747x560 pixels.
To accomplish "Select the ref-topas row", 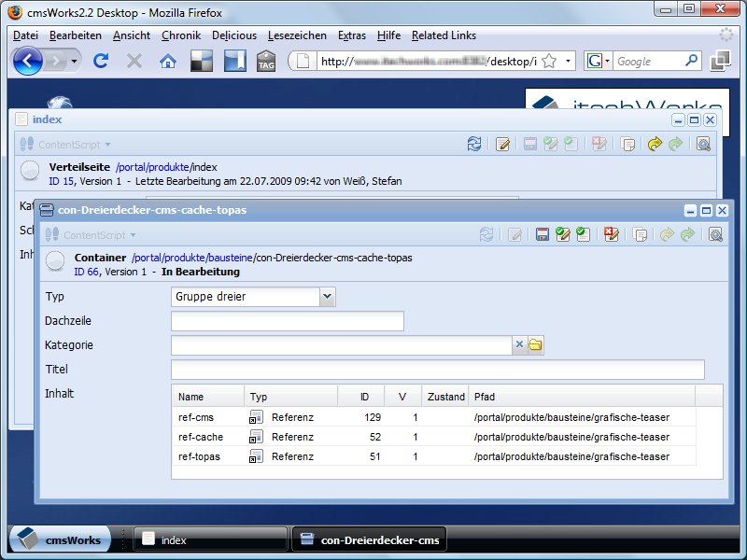I will pos(433,456).
